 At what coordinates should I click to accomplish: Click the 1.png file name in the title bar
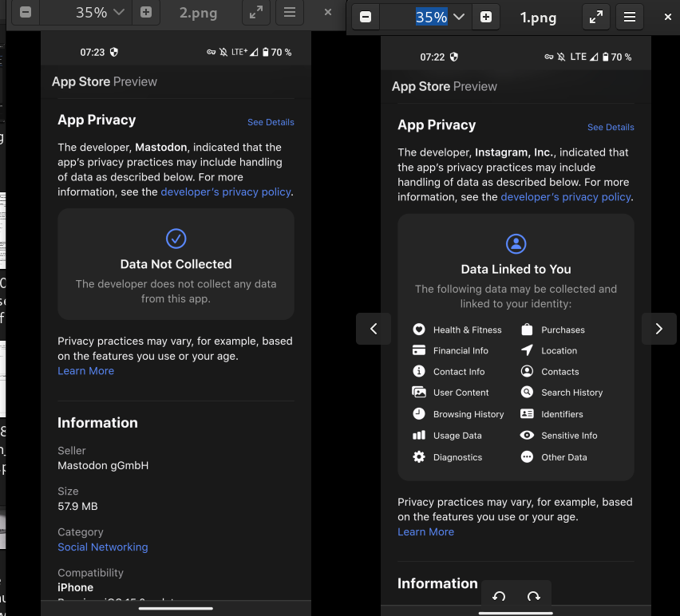point(538,18)
